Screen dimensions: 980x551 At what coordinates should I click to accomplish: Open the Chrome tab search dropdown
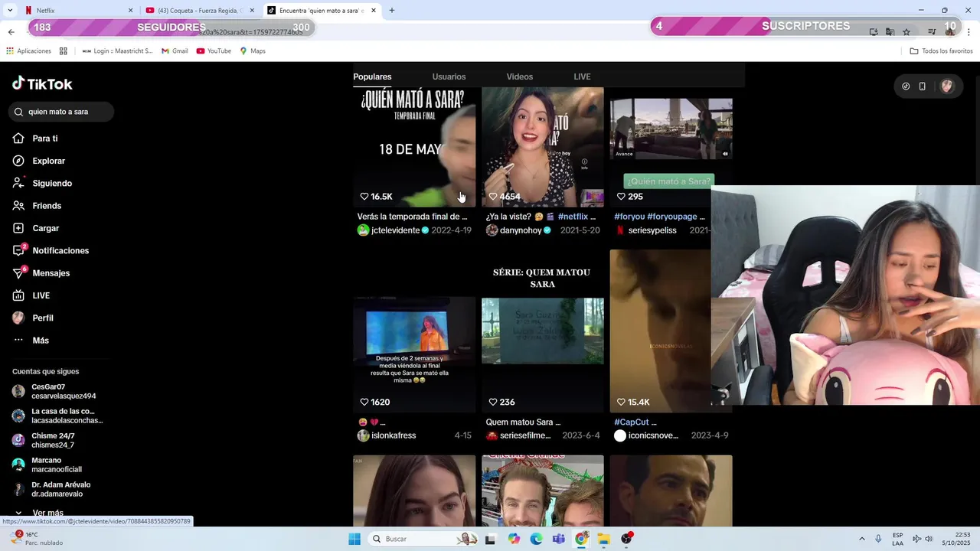coord(10,11)
